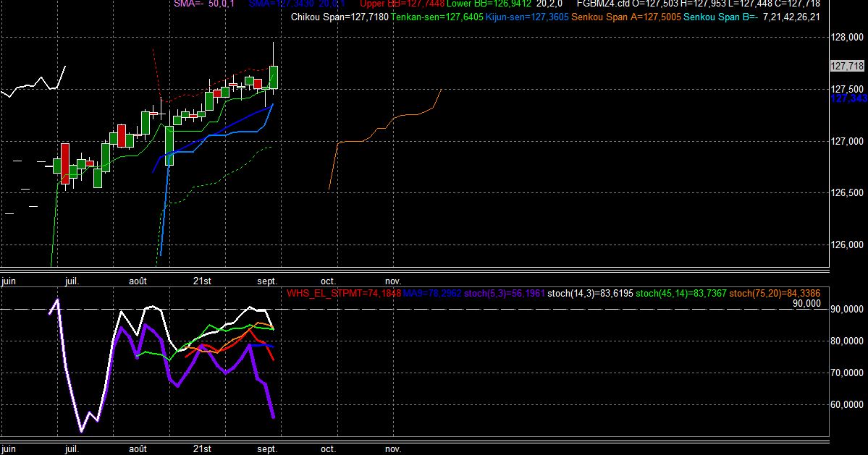Click 'août' on the price chart time axis
This screenshot has height=455, width=868.
[138, 281]
